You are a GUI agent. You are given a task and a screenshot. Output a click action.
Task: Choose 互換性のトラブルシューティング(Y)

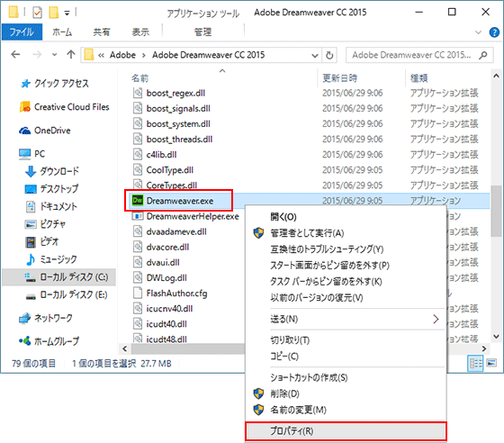(x=346, y=249)
